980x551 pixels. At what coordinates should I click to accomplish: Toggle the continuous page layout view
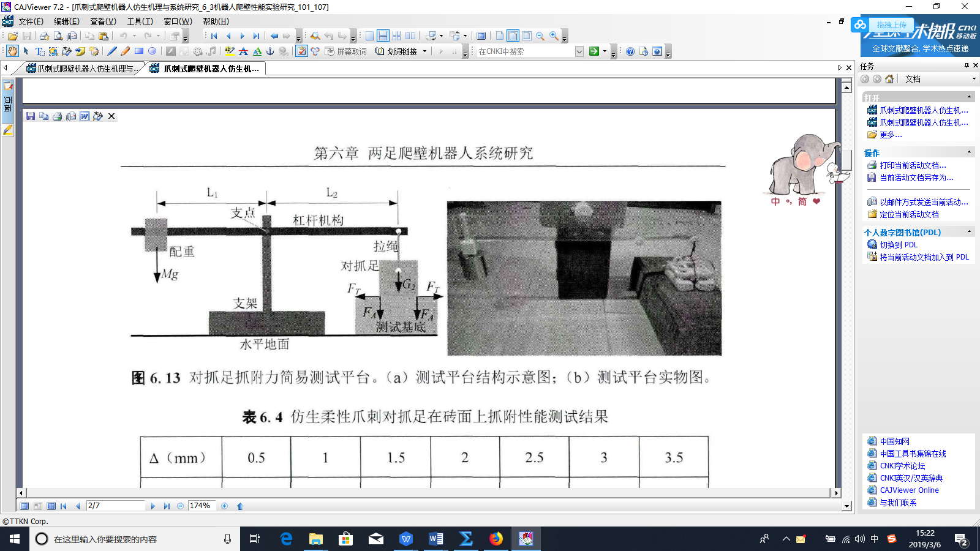[383, 36]
